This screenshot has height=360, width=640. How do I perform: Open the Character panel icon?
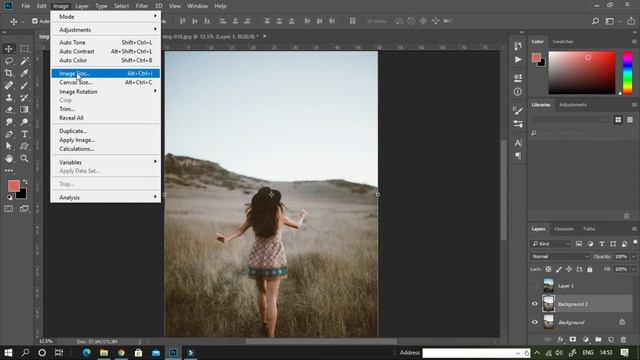pos(518,143)
